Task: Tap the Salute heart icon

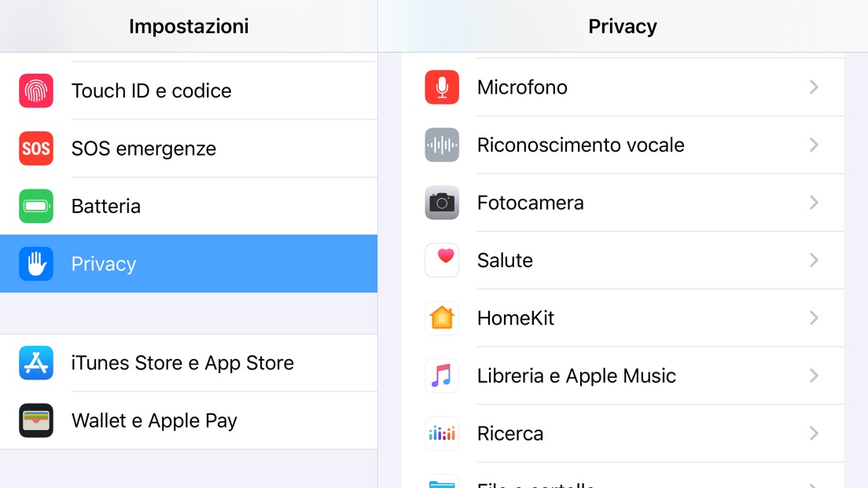Action: [x=442, y=260]
